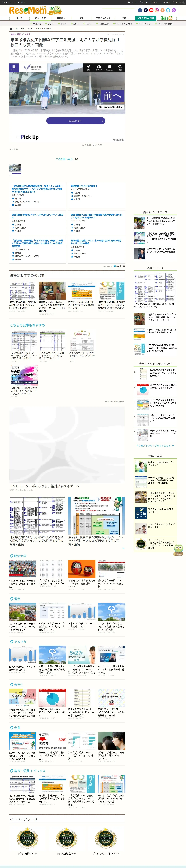Open 教育・受験 トピックス heading

(x=29, y=771)
